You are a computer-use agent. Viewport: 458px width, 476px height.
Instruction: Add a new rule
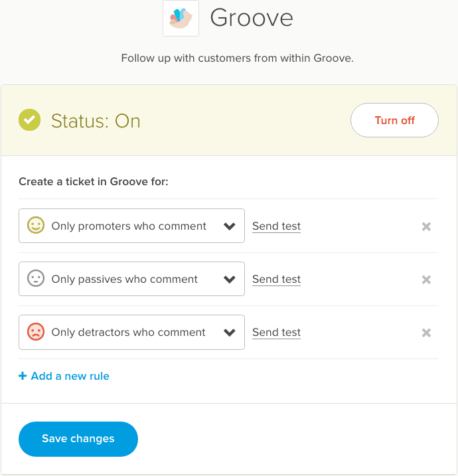(x=70, y=376)
